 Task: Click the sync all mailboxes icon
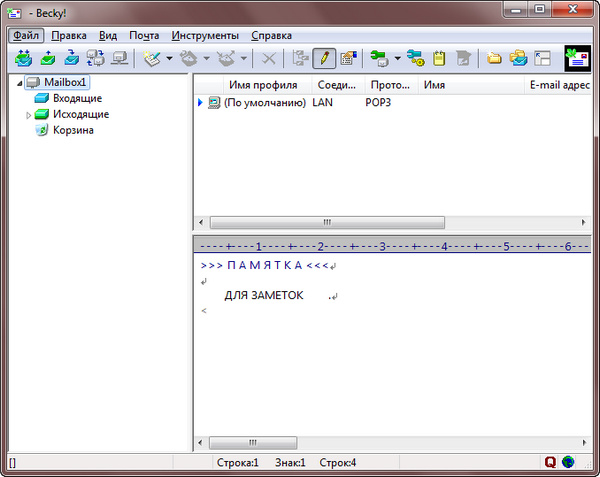[x=95, y=58]
